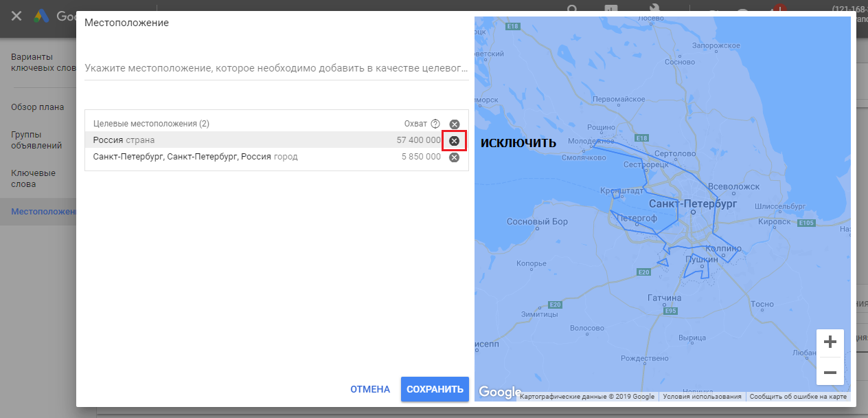Zoom out on the map
The image size is (868, 418).
tap(830, 372)
